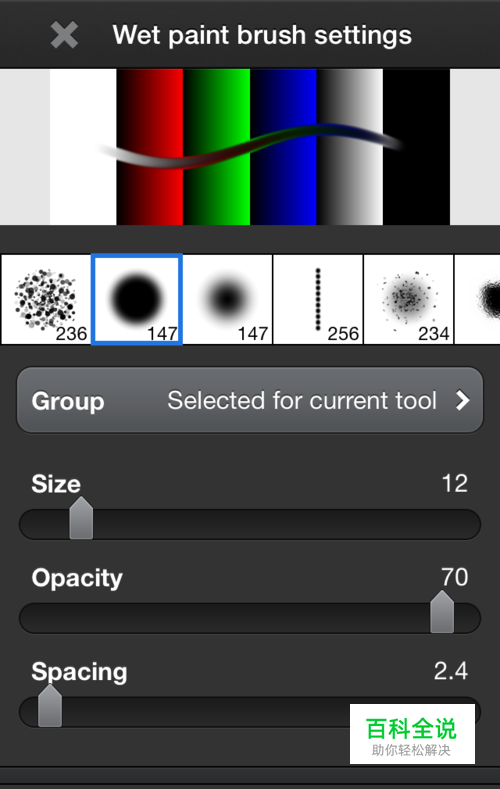The height and width of the screenshot is (789, 500).
Task: Choose the partially visible rough black brush
Action: (x=477, y=299)
